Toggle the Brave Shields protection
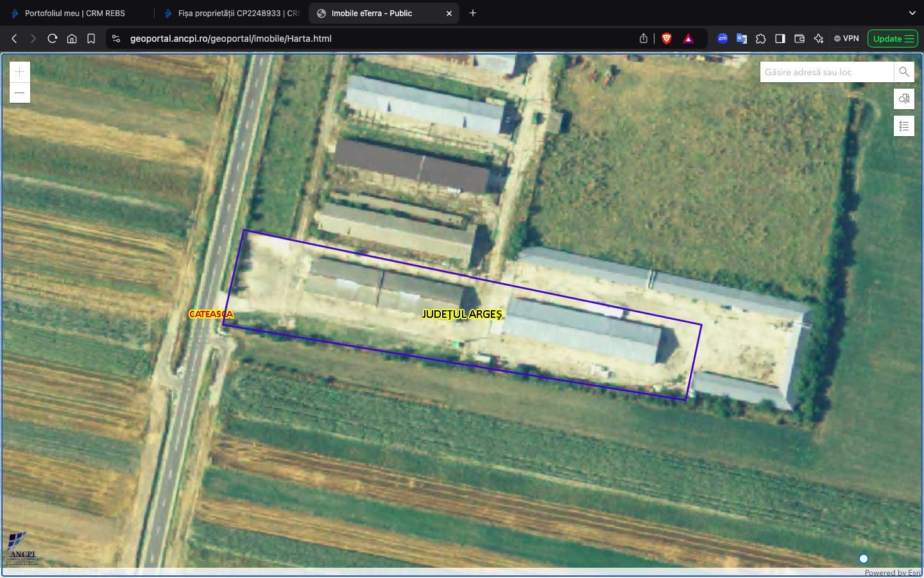This screenshot has width=924, height=578. [667, 39]
